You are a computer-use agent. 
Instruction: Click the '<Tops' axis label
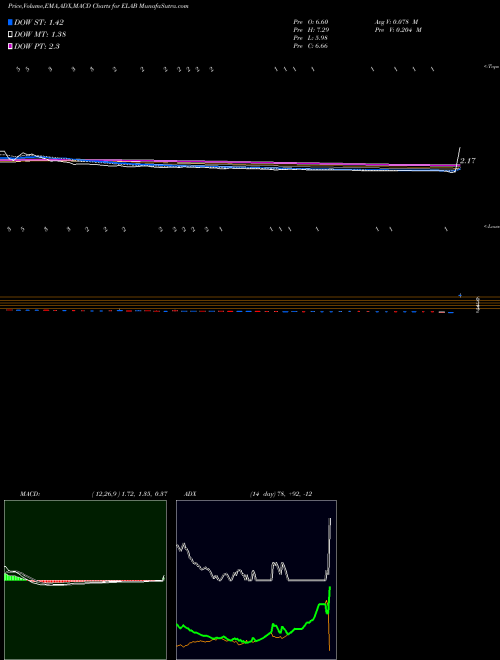point(492,67)
